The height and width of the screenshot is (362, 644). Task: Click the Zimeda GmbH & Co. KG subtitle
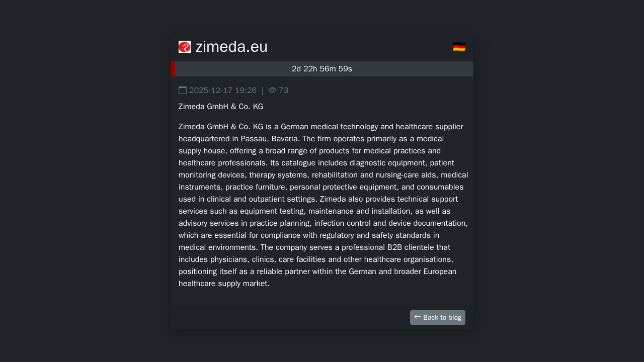tap(221, 107)
